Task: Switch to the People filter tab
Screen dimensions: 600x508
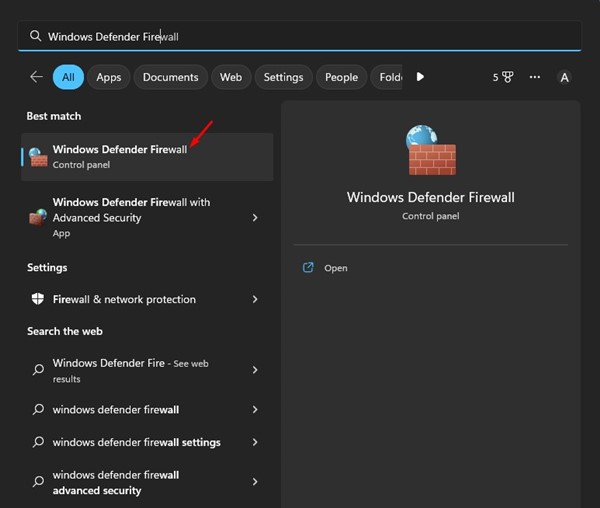Action: [341, 77]
